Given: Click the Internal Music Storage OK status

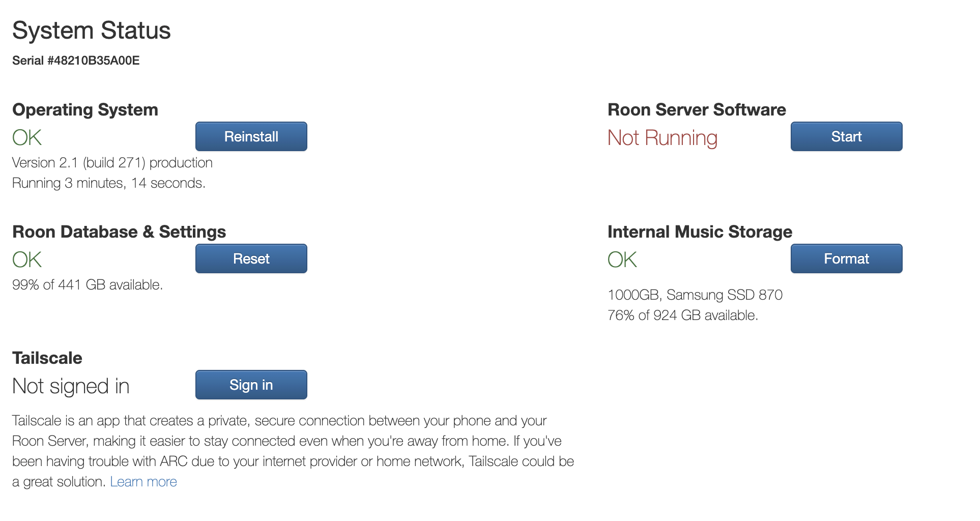Looking at the screenshot, I should pos(622,259).
